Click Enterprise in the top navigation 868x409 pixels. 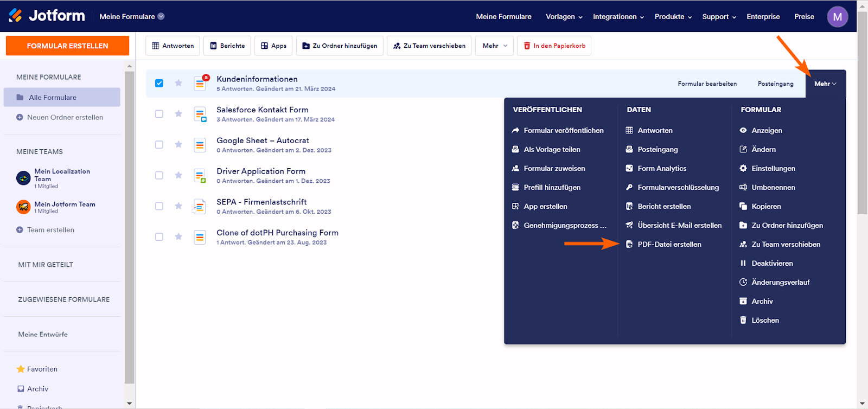point(763,17)
